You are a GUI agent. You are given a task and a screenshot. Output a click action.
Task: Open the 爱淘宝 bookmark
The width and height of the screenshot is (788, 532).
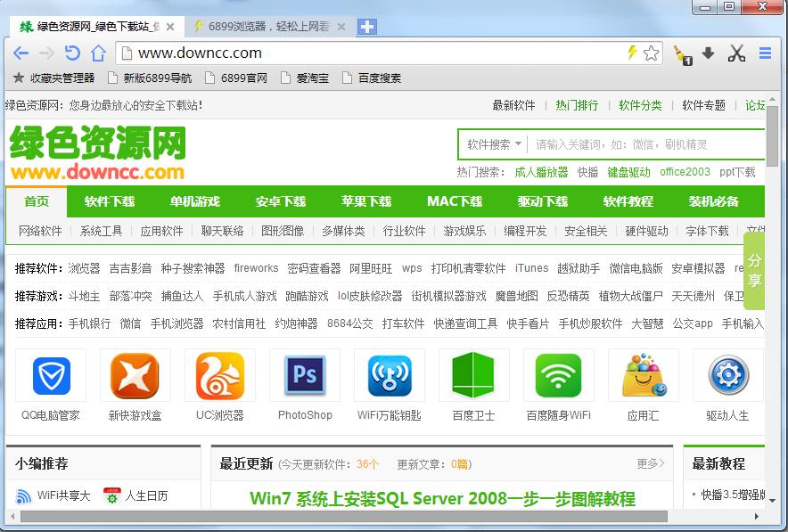tap(305, 78)
